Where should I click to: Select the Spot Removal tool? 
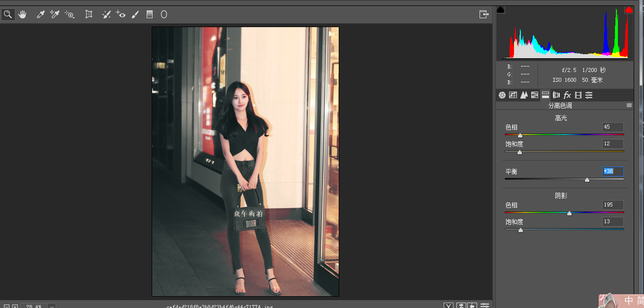coord(106,14)
